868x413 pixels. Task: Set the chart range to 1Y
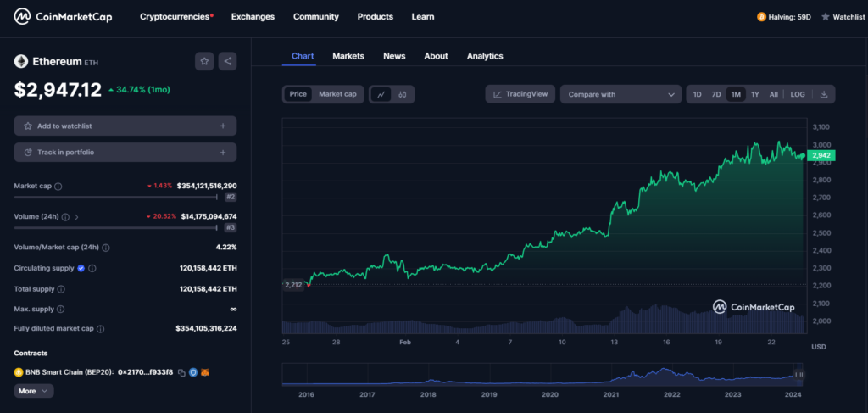pyautogui.click(x=755, y=94)
